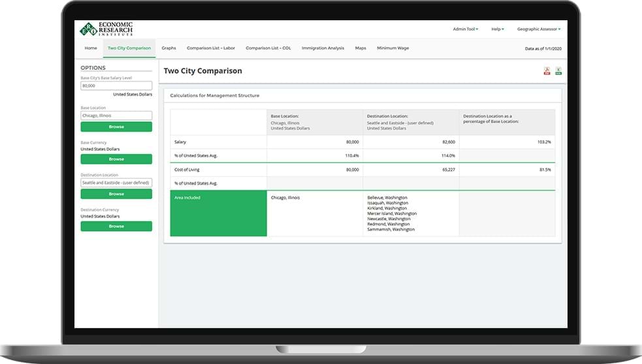Click the Two City Comparison page heading

[202, 70]
